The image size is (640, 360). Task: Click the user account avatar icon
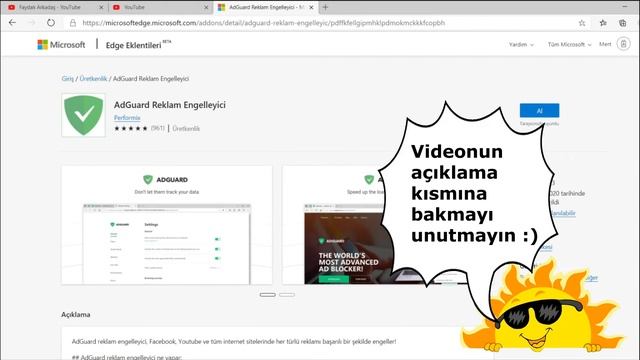(623, 44)
